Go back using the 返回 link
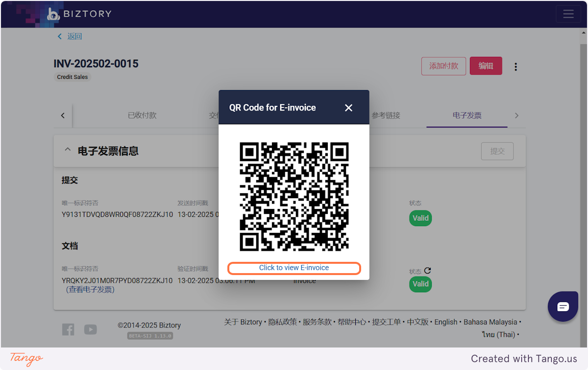The height and width of the screenshot is (370, 588). click(70, 36)
